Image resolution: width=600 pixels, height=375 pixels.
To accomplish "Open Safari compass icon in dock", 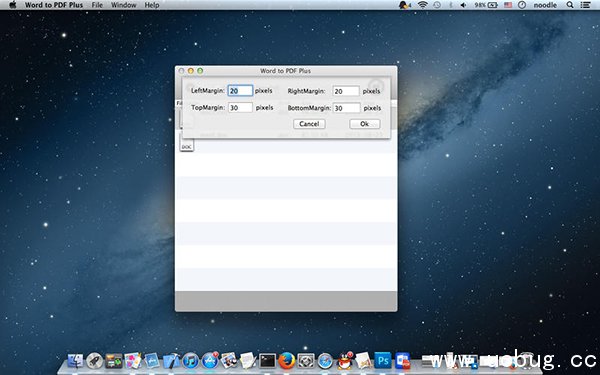I will tap(325, 360).
